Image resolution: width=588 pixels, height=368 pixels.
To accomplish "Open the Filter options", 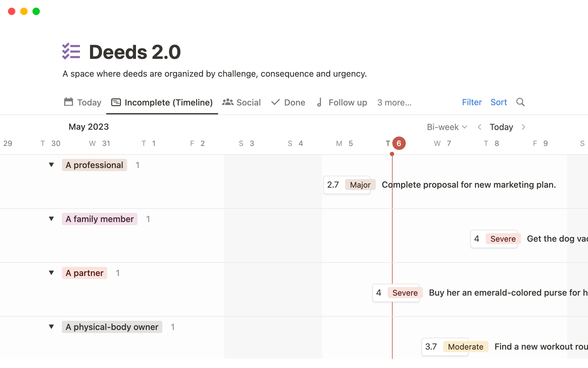I will (x=472, y=102).
